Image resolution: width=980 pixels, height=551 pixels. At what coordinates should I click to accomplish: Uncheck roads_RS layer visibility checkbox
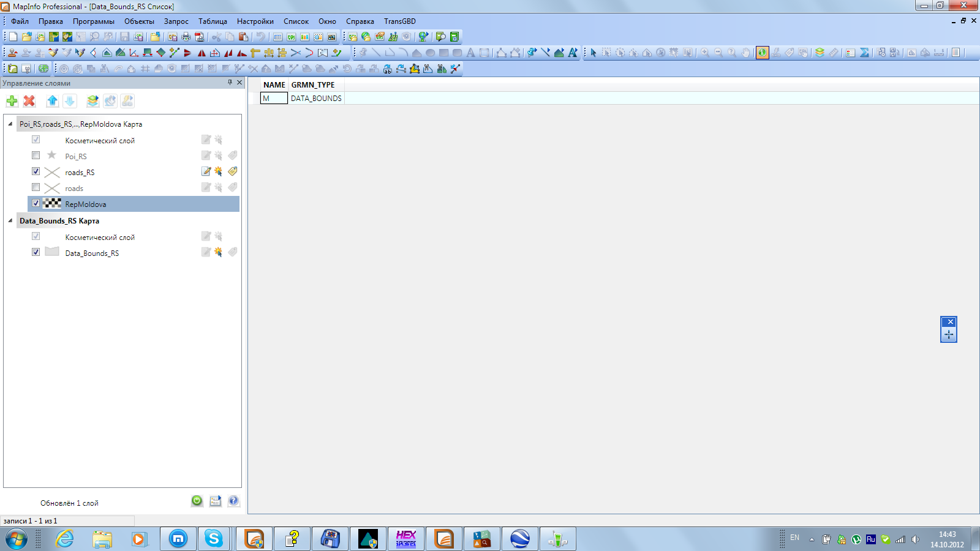(36, 171)
